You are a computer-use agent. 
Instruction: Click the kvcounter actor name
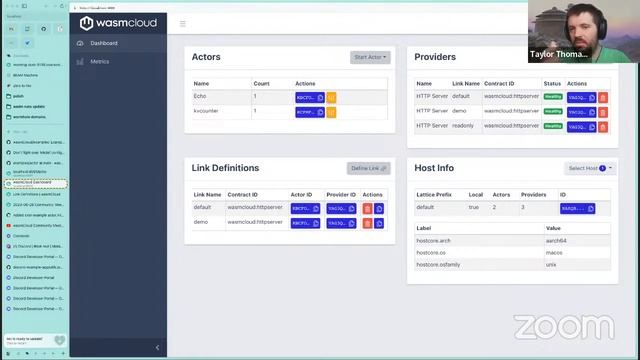[x=206, y=111]
